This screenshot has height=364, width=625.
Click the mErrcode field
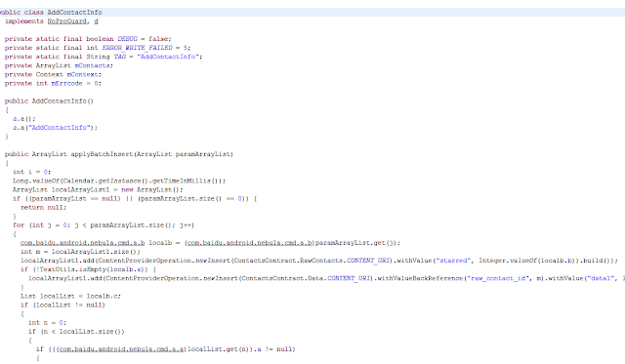(x=67, y=83)
